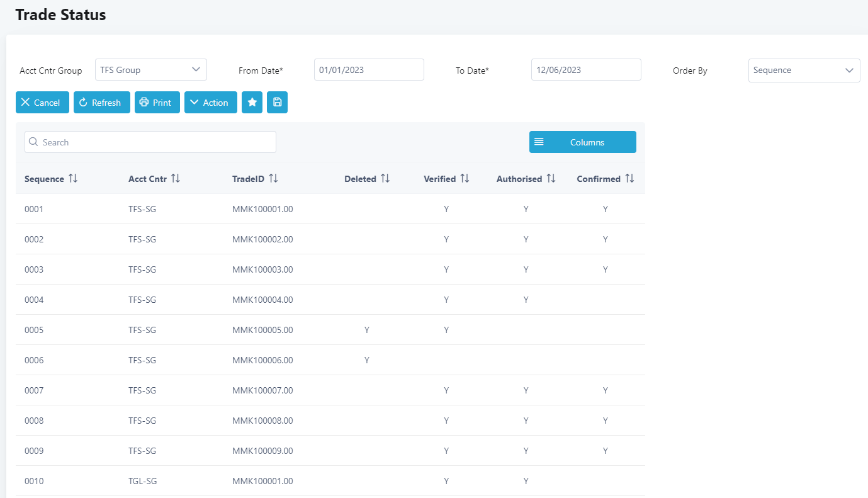Select row with sequence 0005
This screenshot has width=868, height=498.
pos(34,330)
